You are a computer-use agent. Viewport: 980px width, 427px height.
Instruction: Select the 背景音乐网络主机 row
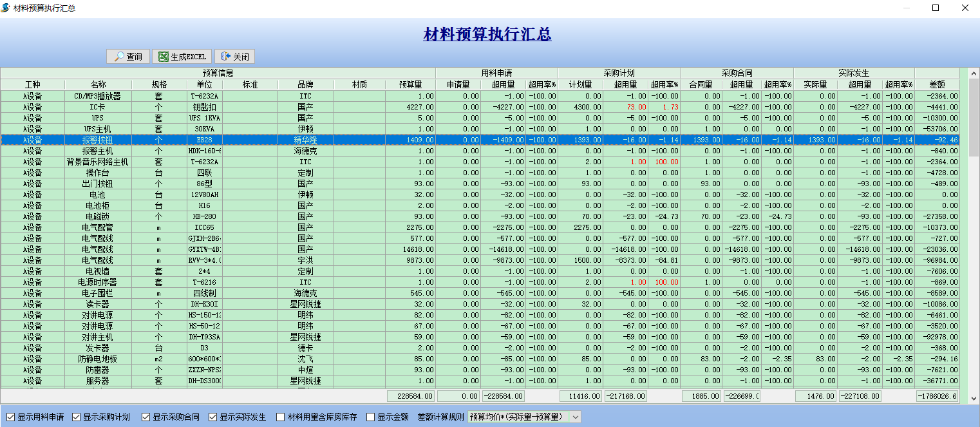pyautogui.click(x=98, y=162)
